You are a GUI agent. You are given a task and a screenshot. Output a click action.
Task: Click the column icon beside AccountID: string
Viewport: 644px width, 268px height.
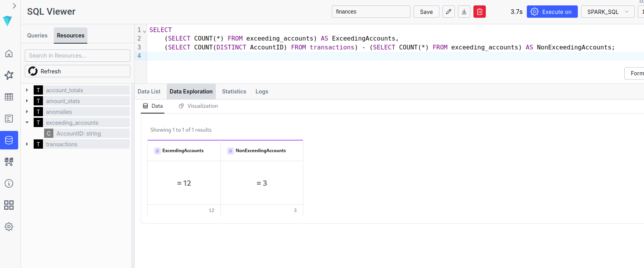(x=49, y=134)
